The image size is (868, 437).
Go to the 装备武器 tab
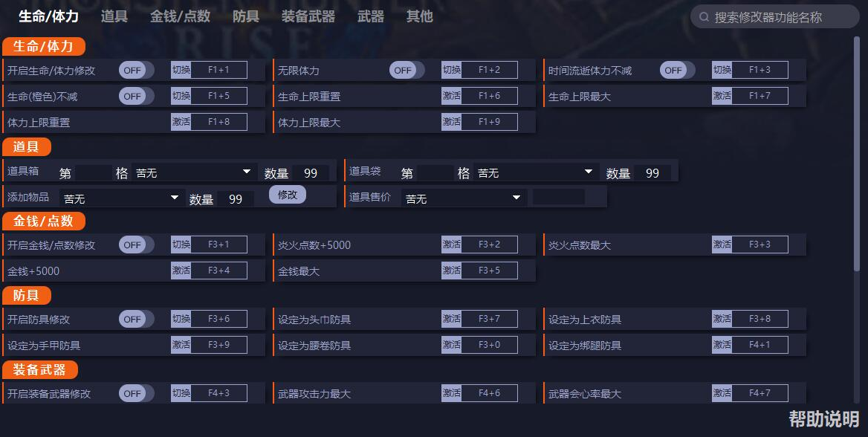[x=308, y=16]
